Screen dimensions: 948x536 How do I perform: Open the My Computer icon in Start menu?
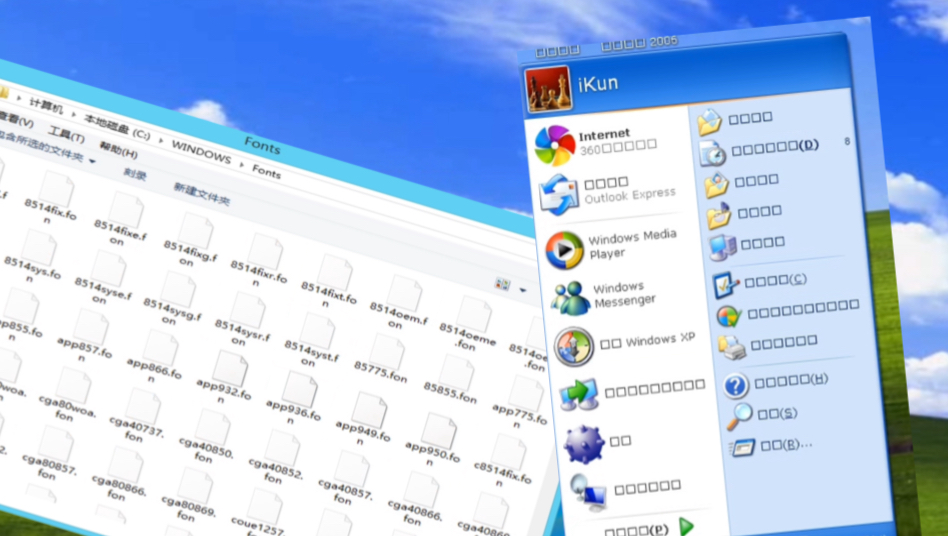point(722,247)
